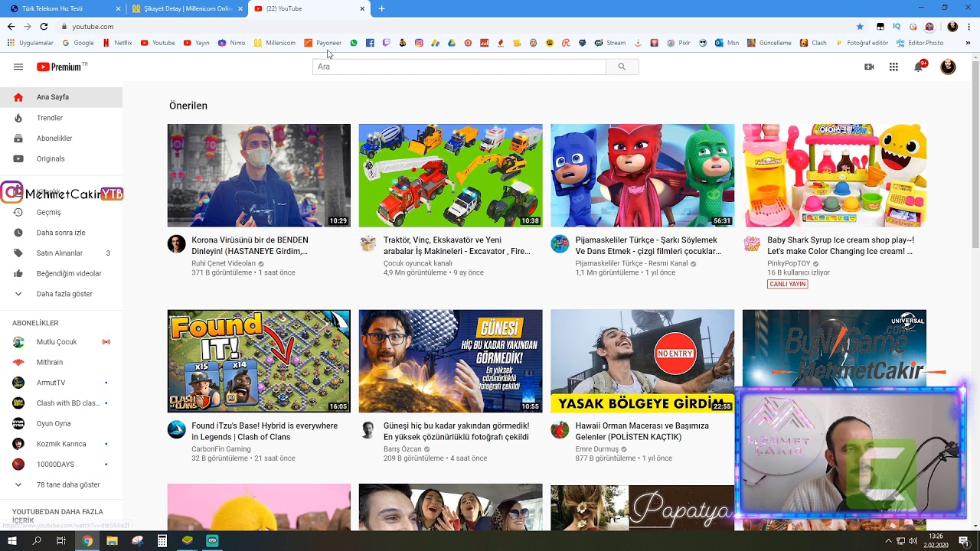Viewport: 980px width, 551px height.
Task: Bookmark this page with star
Action: [x=860, y=26]
